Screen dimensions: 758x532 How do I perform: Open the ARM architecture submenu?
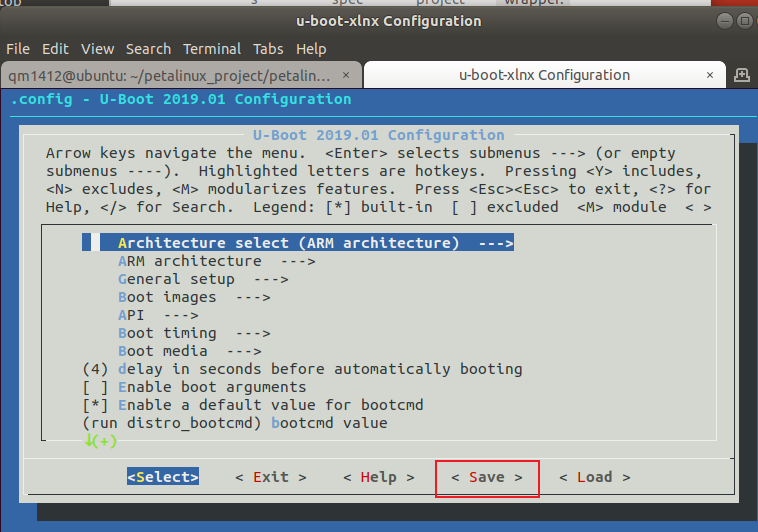click(x=217, y=261)
